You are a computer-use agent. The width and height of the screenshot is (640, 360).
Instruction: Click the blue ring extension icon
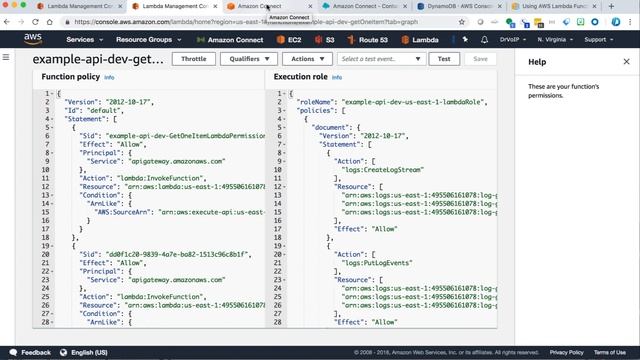click(x=595, y=22)
